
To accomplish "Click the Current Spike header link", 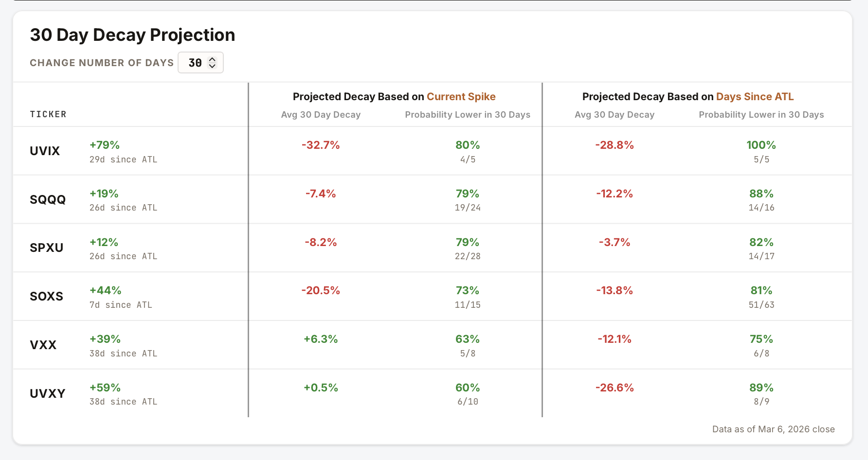I will point(461,96).
